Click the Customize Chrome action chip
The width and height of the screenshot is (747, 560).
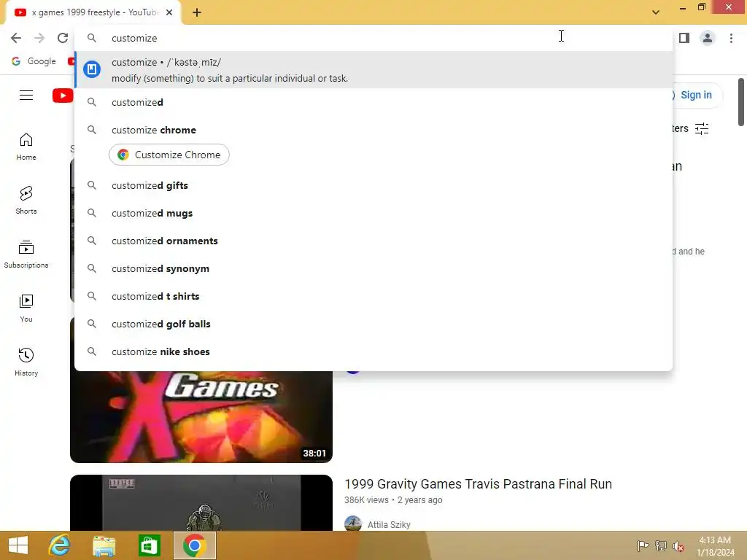169,155
